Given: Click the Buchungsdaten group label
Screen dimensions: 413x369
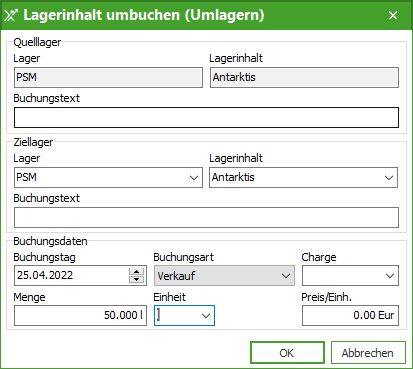Looking at the screenshot, I should click(x=50, y=241).
